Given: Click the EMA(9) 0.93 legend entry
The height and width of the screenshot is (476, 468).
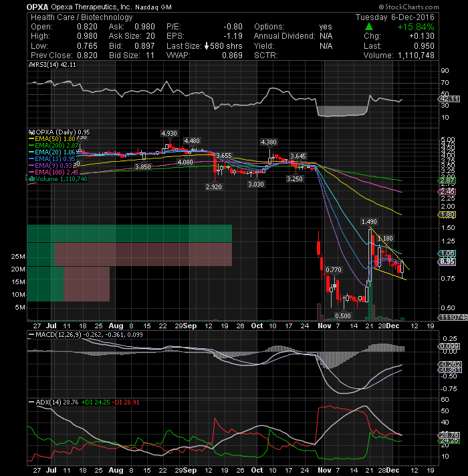Looking at the screenshot, I should click(53, 166).
